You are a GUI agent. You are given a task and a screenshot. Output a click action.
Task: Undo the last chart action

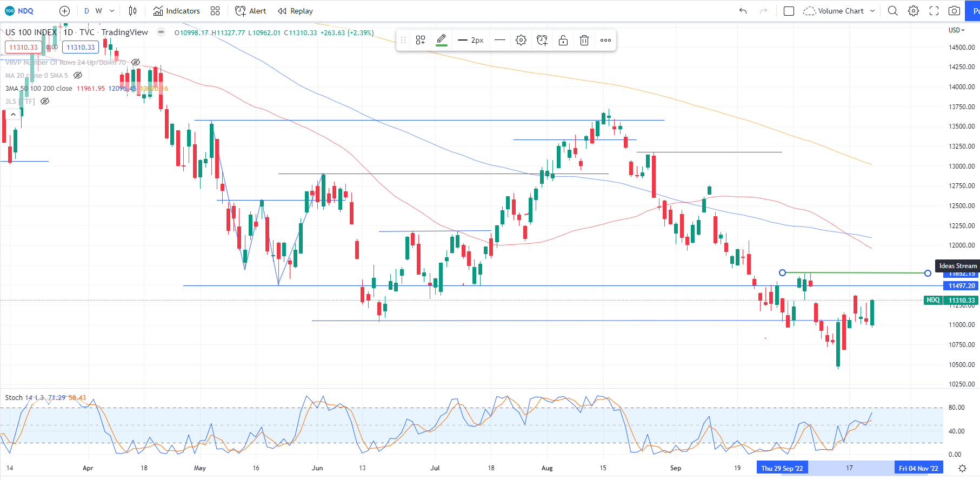pos(743,11)
